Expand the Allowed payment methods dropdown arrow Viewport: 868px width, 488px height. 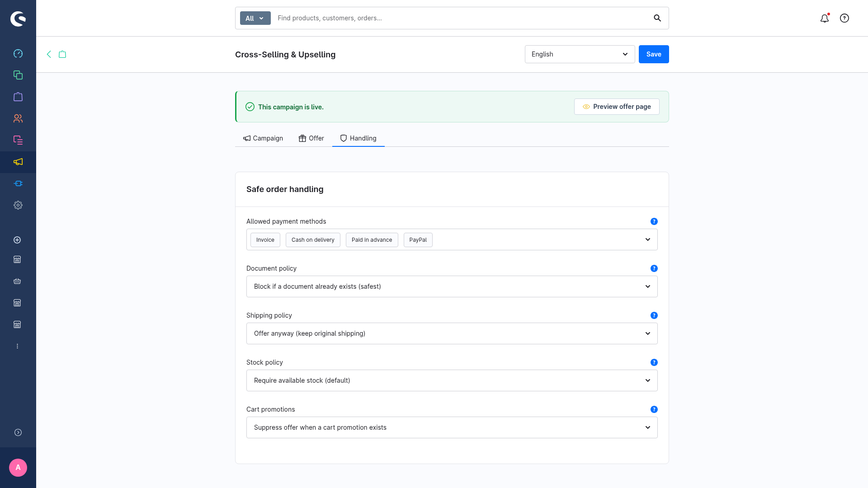648,239
